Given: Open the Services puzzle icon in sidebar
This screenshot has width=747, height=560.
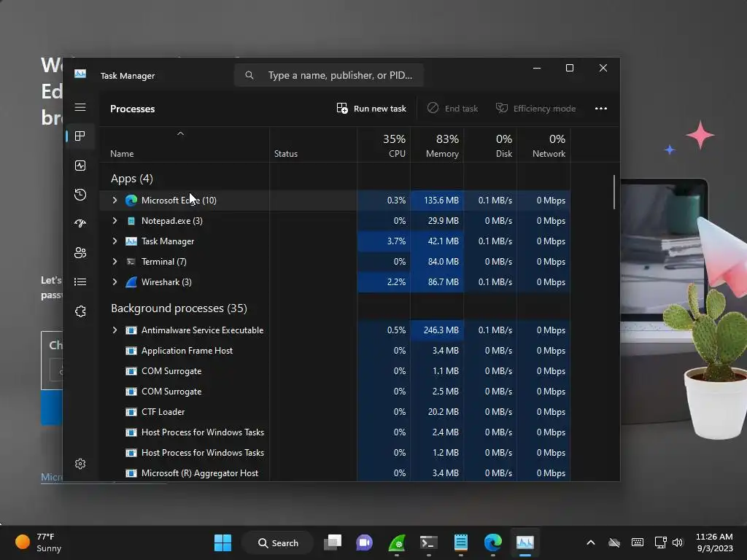Looking at the screenshot, I should coord(80,311).
